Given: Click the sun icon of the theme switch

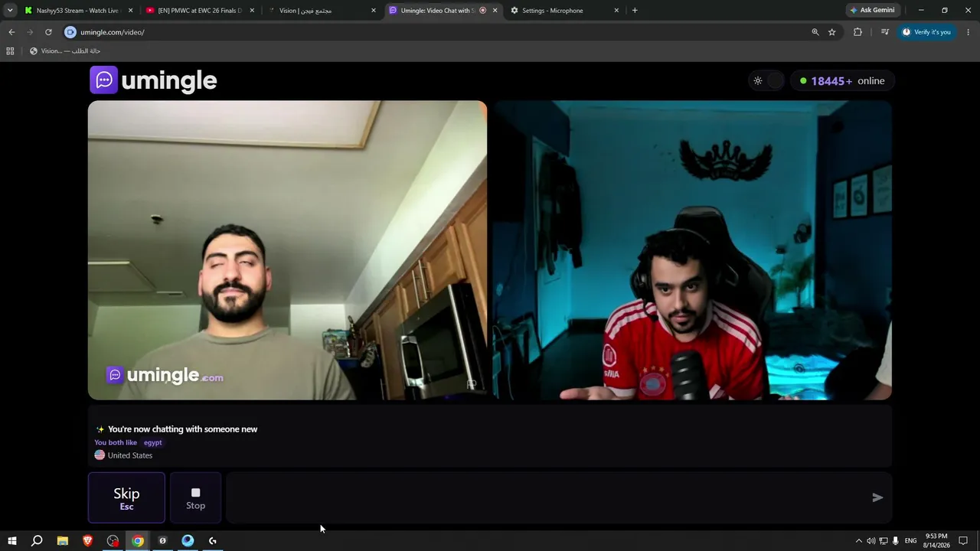Looking at the screenshot, I should [x=758, y=81].
